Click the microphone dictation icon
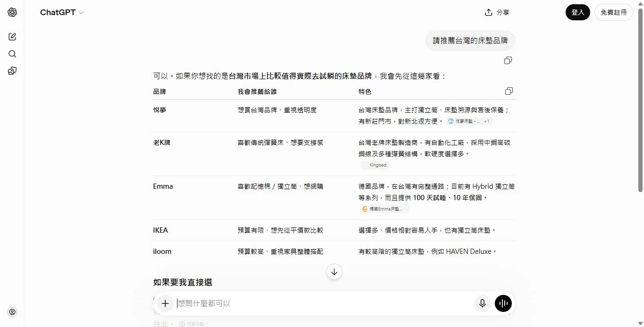Screen dimensions: 644x327 click(x=482, y=303)
